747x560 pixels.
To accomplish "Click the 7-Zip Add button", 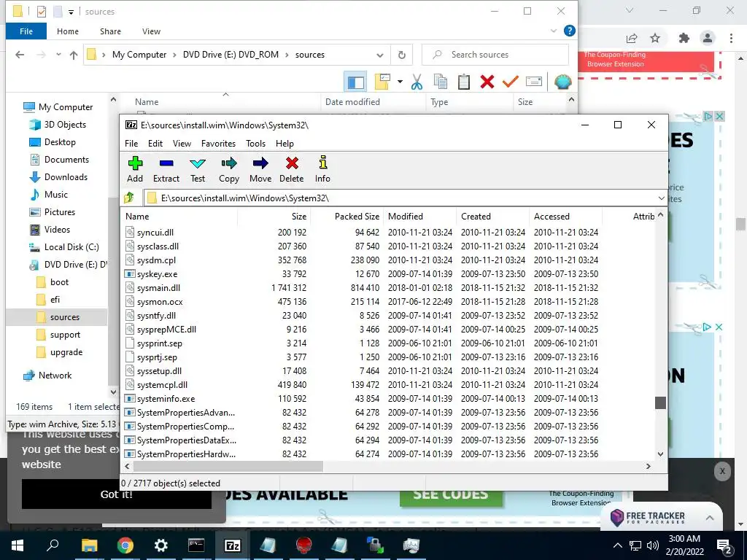I will tap(135, 169).
